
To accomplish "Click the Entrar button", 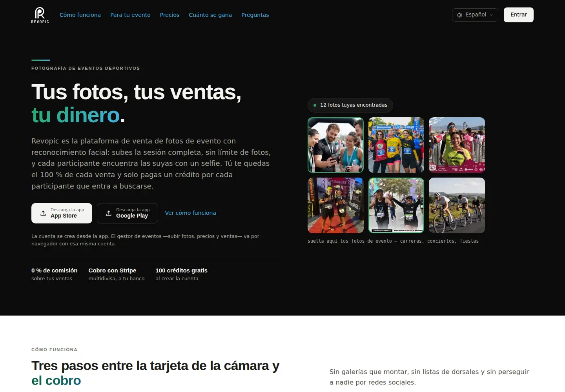I will pyautogui.click(x=519, y=15).
